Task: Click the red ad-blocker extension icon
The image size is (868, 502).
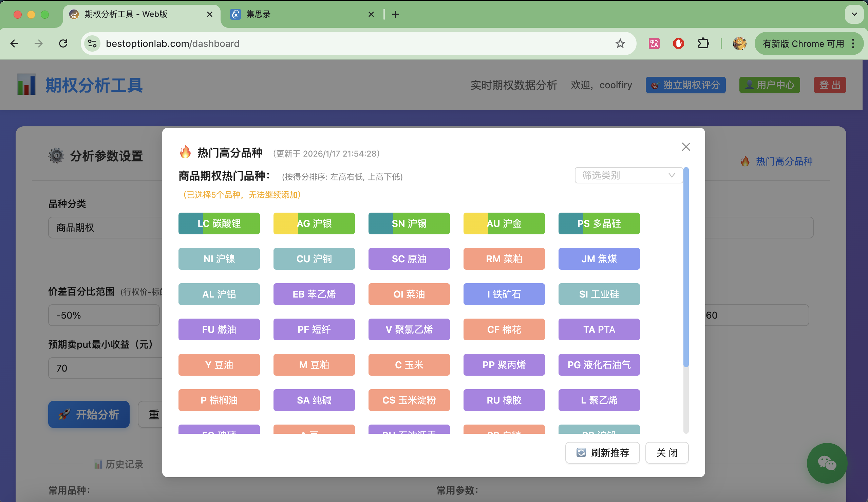Action: tap(678, 43)
